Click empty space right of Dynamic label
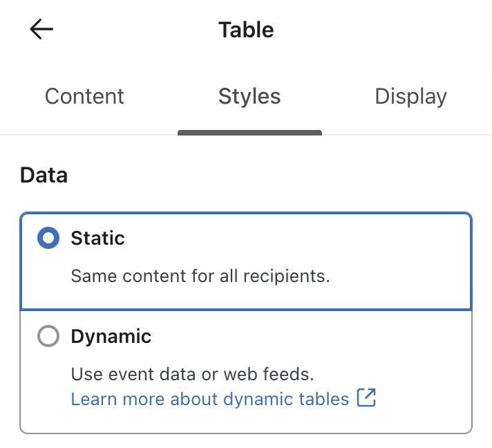 tap(311, 337)
